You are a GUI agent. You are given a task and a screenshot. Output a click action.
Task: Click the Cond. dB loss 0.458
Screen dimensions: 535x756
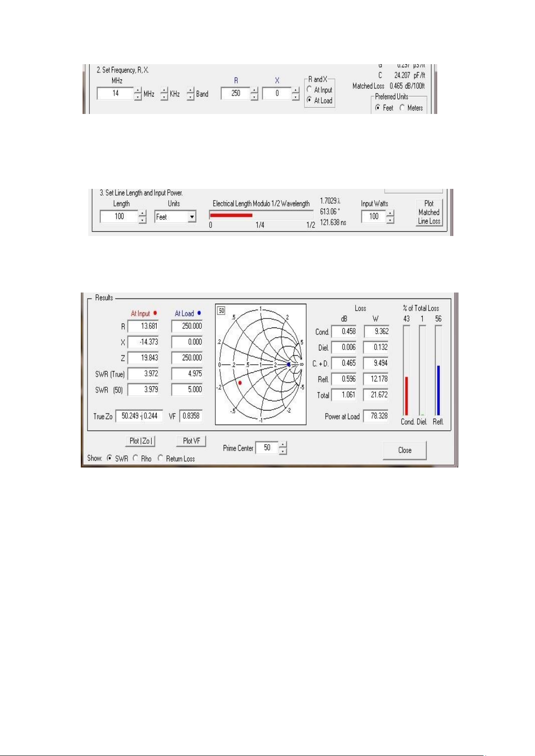point(344,332)
